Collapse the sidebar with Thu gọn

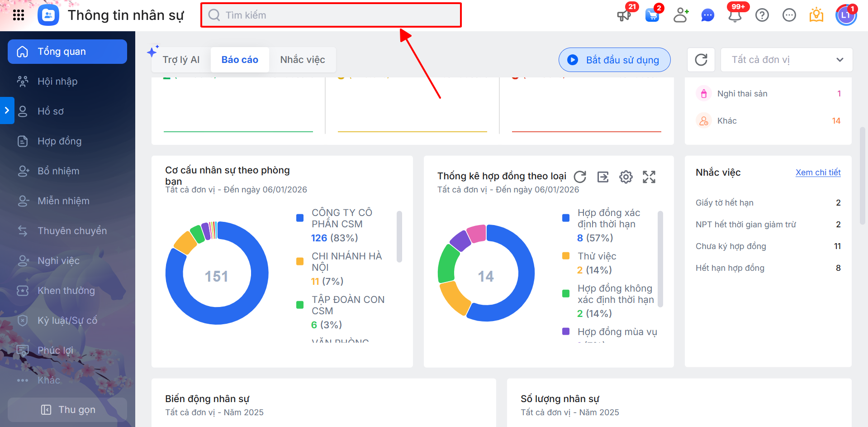click(x=67, y=410)
